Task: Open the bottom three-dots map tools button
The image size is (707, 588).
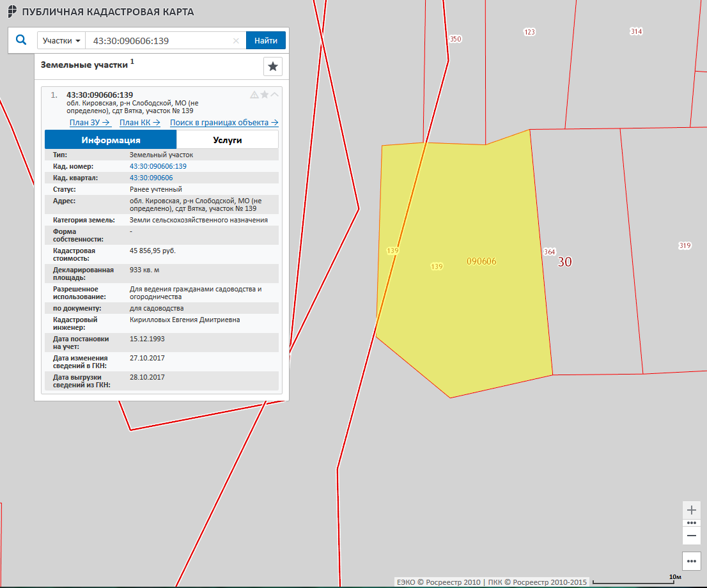Action: click(691, 561)
